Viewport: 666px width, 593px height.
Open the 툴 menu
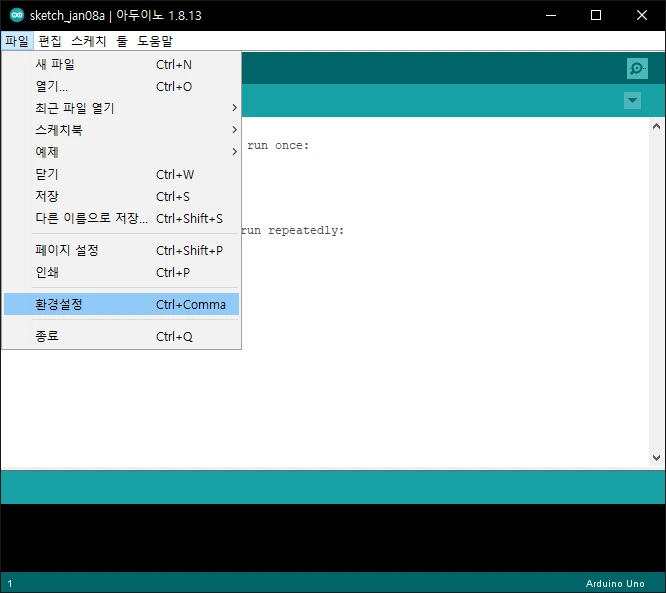(x=122, y=41)
